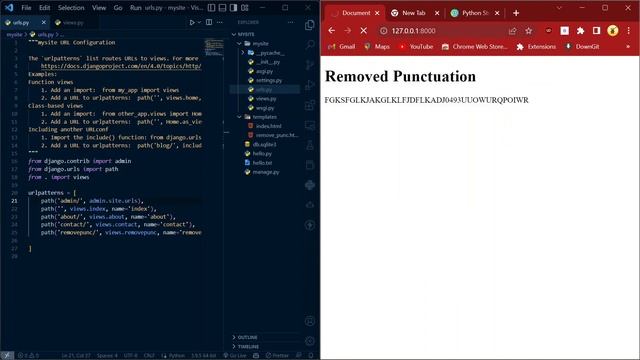Open Accounts icon in VS Code activity bar
The image size is (640, 360).
pos(310,321)
